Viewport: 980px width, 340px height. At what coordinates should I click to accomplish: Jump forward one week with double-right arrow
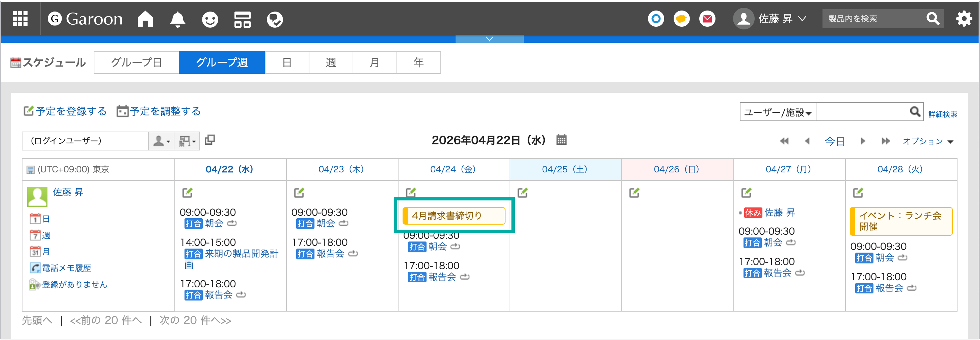point(886,141)
